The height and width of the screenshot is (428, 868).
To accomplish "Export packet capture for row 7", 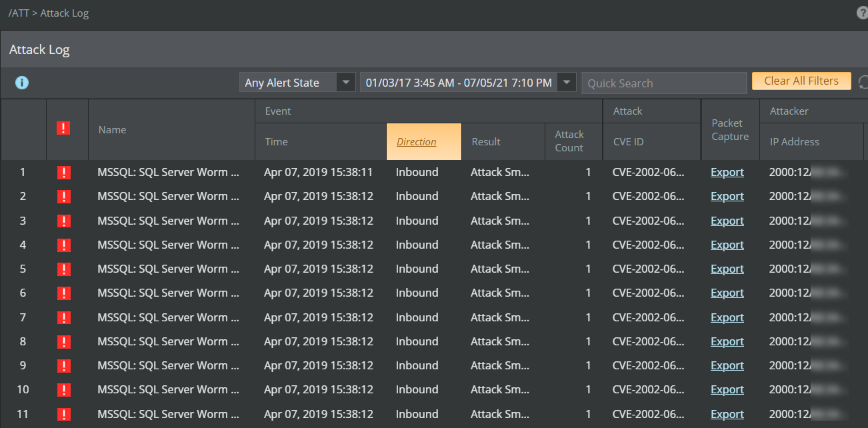I will tap(727, 317).
